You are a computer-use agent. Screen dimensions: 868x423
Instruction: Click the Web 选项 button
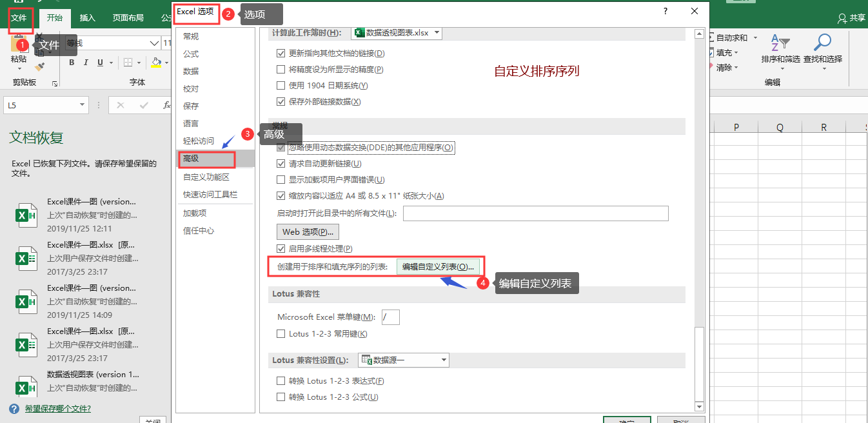308,231
